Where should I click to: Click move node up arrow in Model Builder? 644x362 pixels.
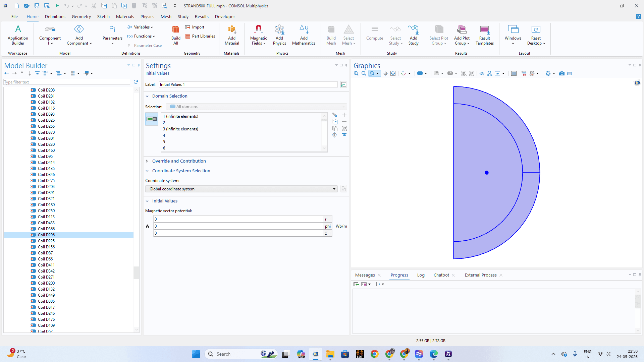(22, 73)
